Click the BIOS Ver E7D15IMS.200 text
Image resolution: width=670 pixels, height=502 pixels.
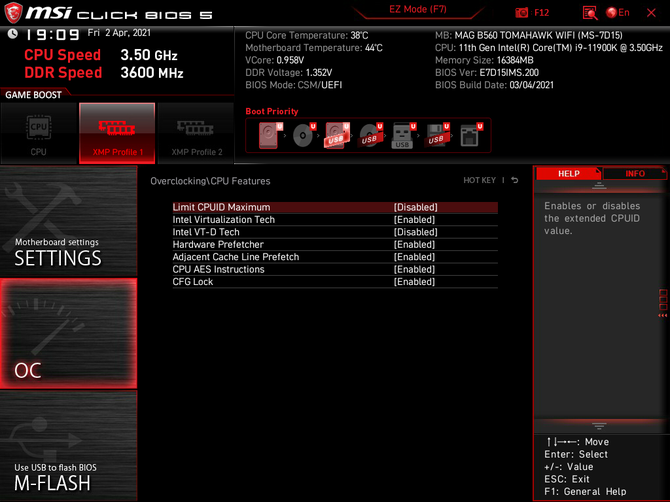click(487, 73)
